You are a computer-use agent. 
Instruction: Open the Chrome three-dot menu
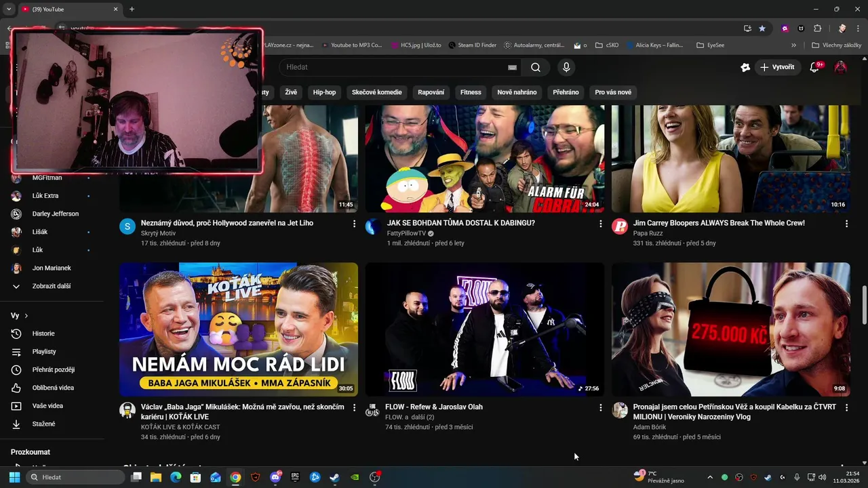click(x=859, y=28)
